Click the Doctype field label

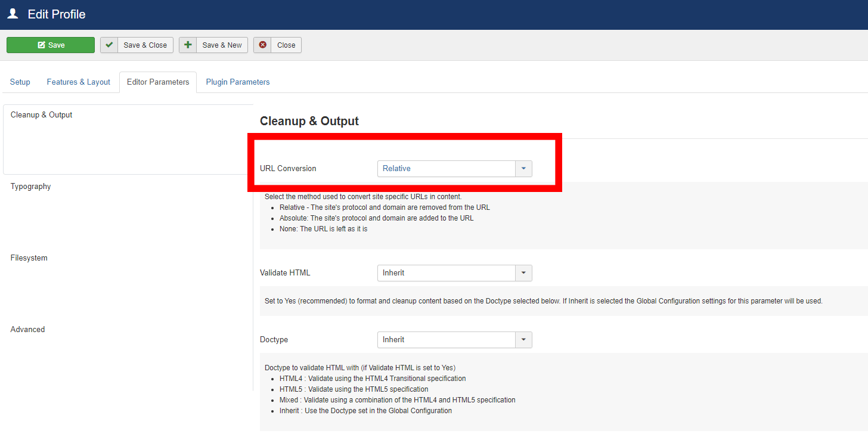(274, 339)
